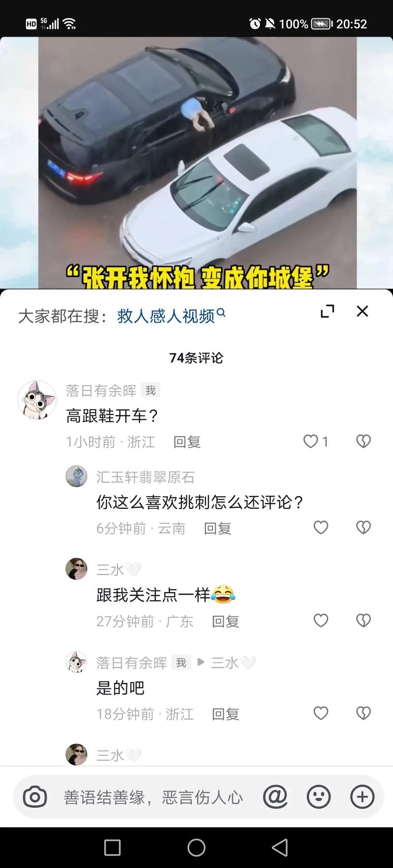Open the emoji picker

click(319, 797)
